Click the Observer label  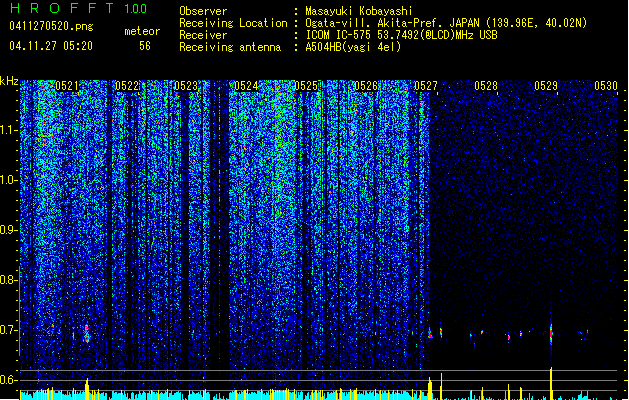(x=203, y=11)
